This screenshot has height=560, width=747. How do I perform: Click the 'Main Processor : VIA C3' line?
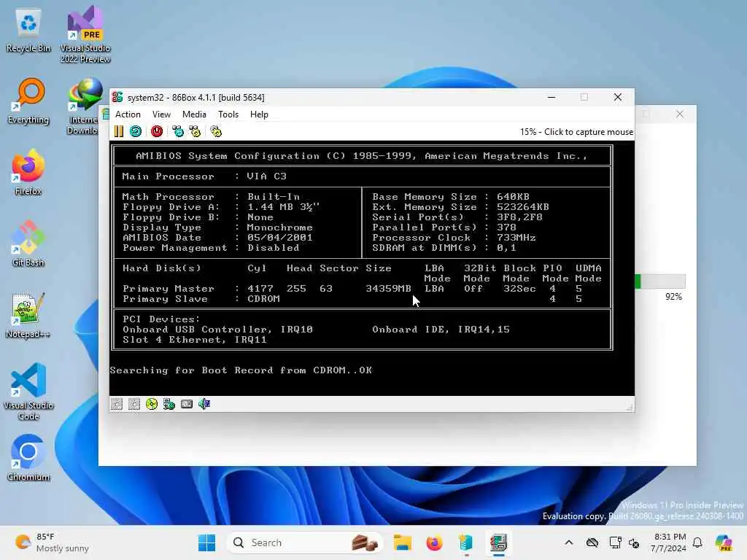204,176
